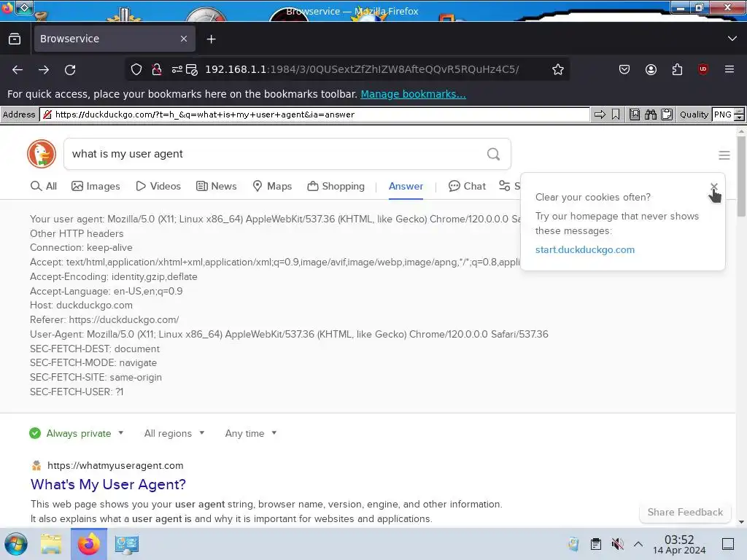Click the Browservice Address field
This screenshot has width=747, height=560.
tap(314, 114)
